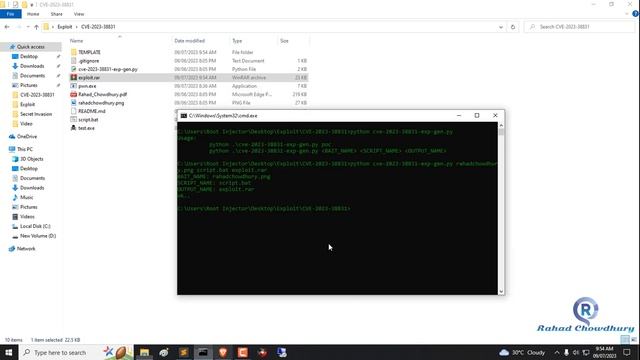
Task: Show hidden system tray icons
Action: [557, 352]
